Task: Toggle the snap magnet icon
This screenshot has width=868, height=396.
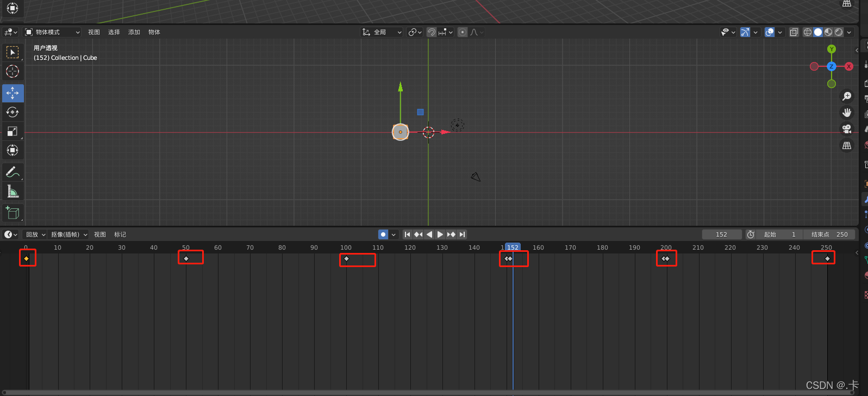Action: tap(432, 32)
